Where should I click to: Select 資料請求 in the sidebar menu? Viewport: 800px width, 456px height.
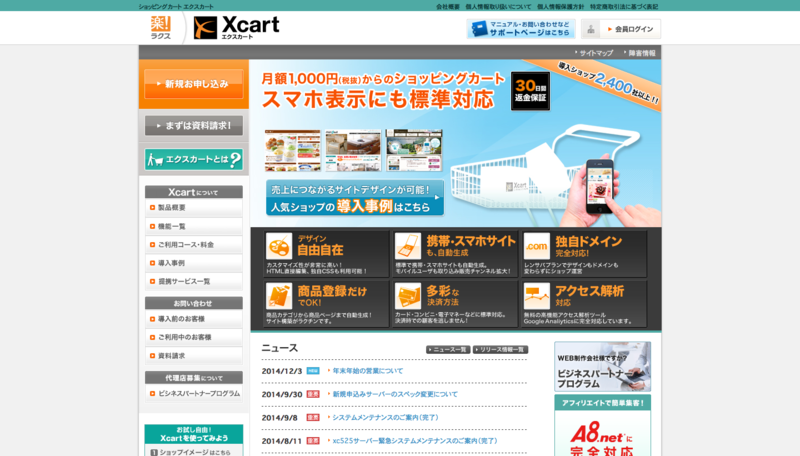click(194, 356)
